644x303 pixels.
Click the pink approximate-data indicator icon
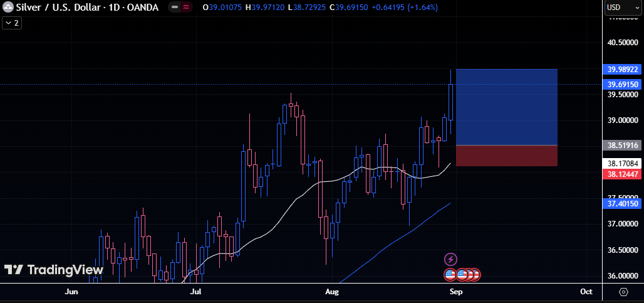[x=187, y=8]
